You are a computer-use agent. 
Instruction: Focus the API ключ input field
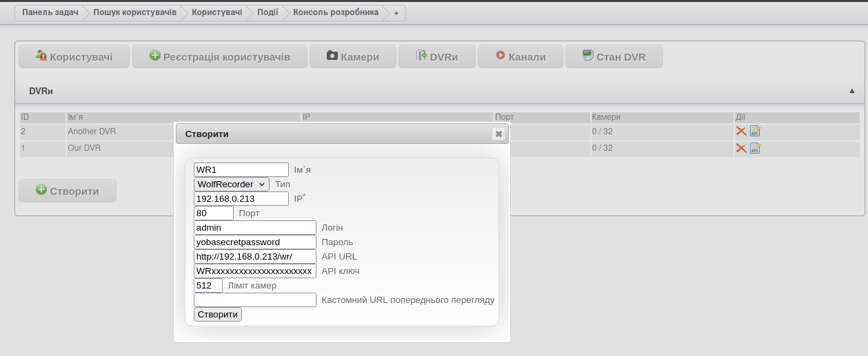coord(254,271)
